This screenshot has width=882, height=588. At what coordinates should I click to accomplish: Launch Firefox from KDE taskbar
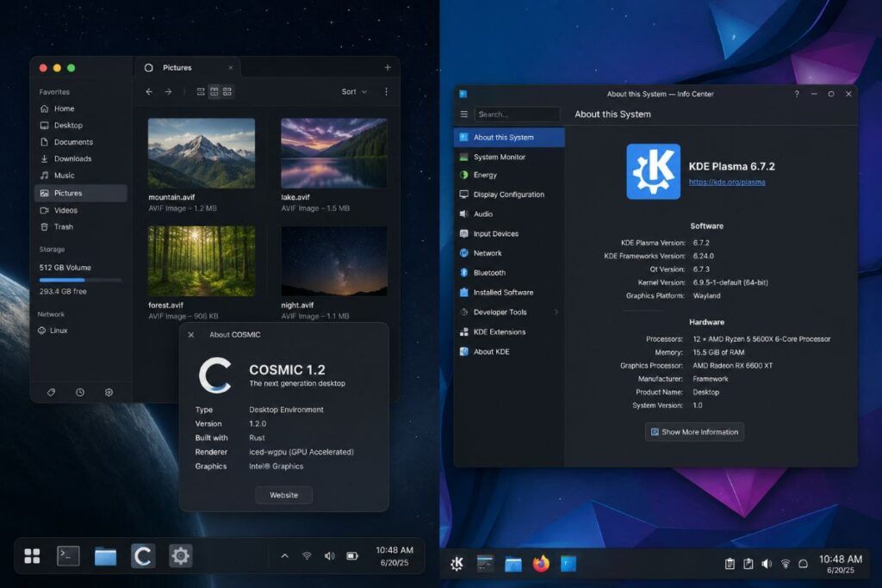(541, 563)
